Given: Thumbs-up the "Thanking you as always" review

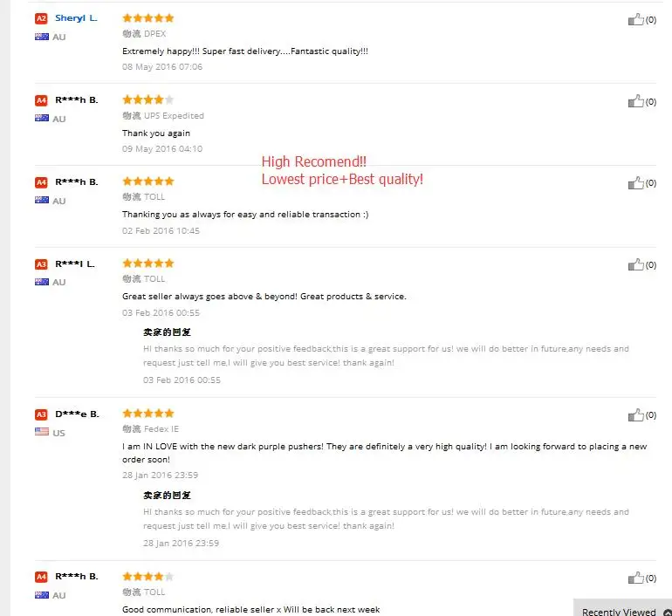Looking at the screenshot, I should point(635,183).
